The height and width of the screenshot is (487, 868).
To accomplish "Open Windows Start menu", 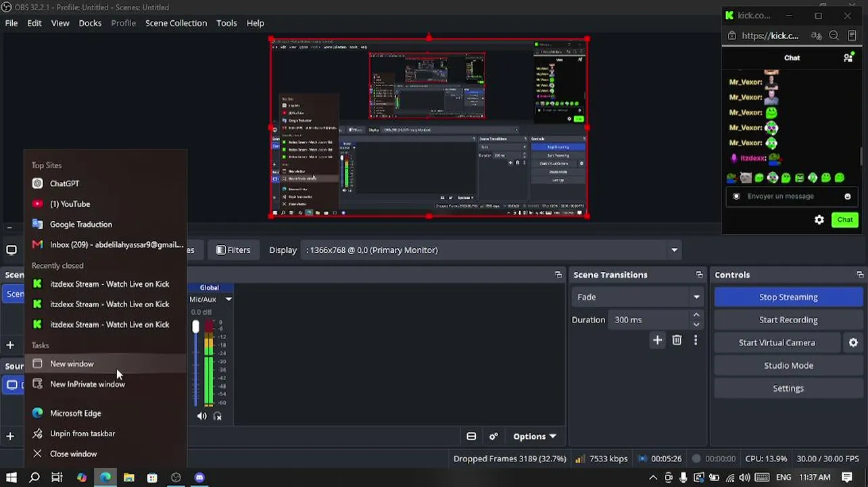I will 11,478.
